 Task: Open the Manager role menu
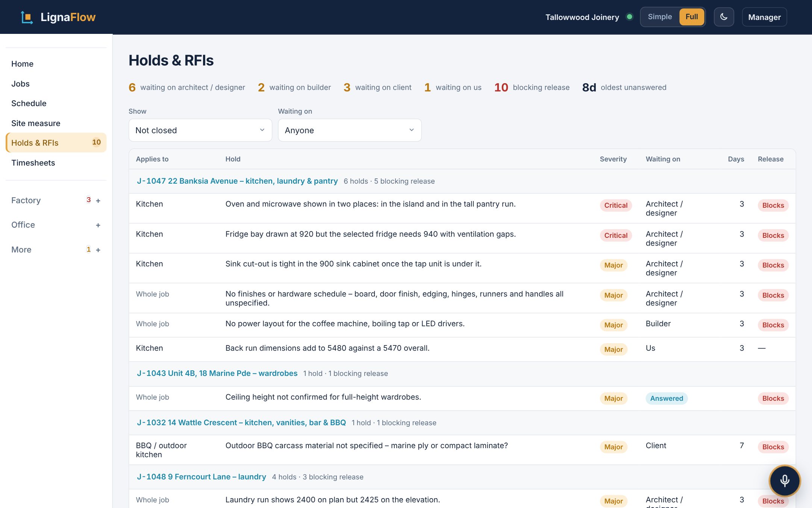pos(764,17)
